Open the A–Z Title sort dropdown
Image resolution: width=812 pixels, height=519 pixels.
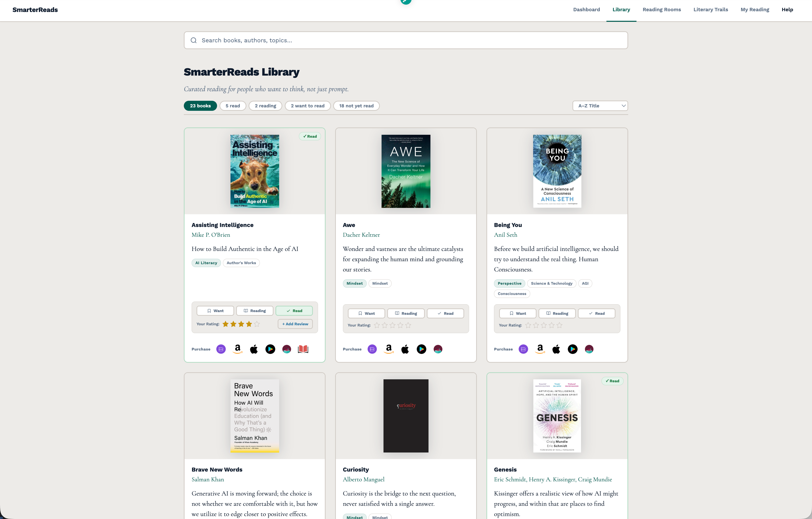point(600,106)
